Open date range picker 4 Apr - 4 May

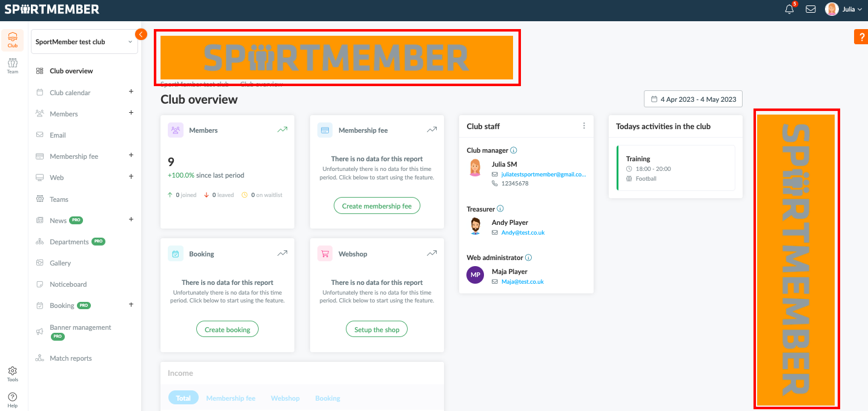pyautogui.click(x=693, y=99)
